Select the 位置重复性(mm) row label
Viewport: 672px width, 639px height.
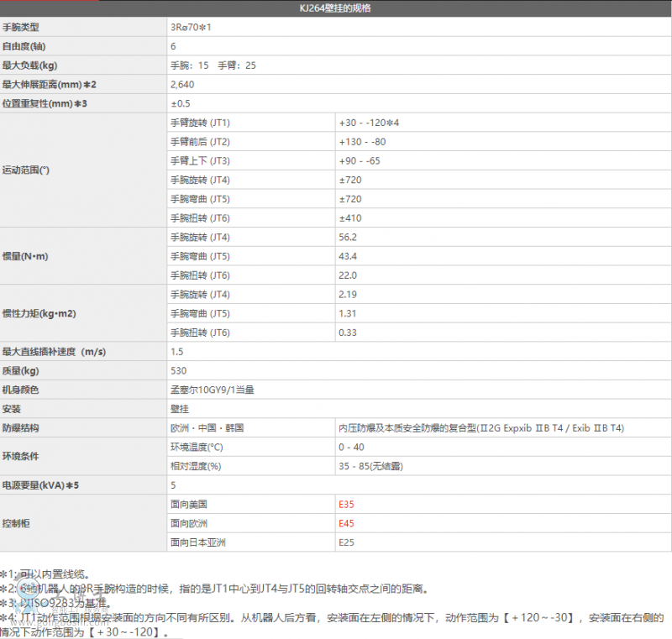pyautogui.click(x=44, y=104)
